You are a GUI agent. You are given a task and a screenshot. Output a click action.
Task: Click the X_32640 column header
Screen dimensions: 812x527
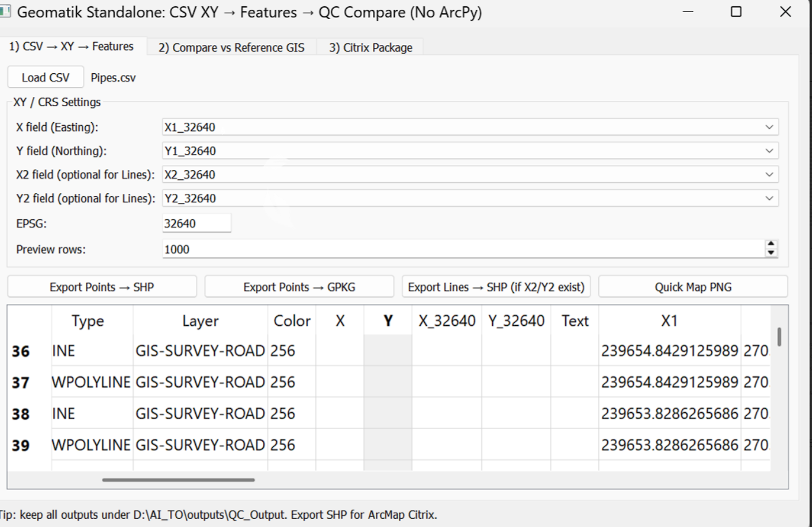[447, 321]
